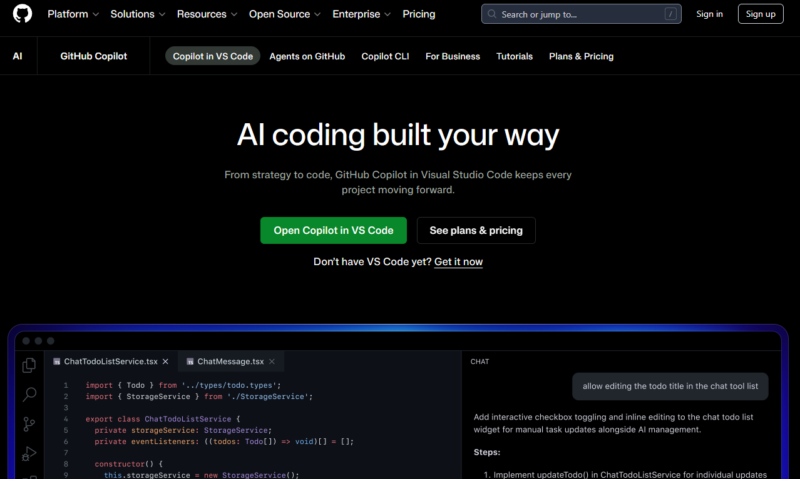
Task: Click the ChatMessage.tsx file type icon
Action: (x=190, y=362)
